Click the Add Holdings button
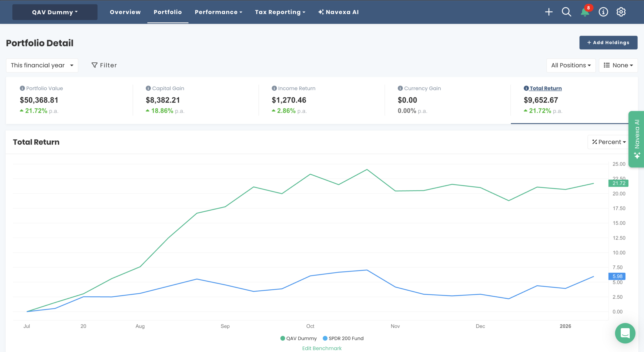 [x=608, y=42]
